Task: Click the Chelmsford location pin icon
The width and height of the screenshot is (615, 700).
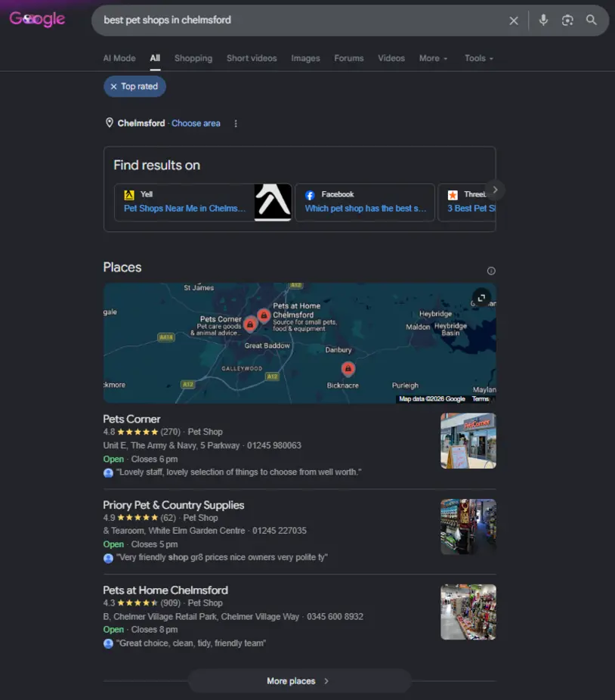Action: pos(109,122)
